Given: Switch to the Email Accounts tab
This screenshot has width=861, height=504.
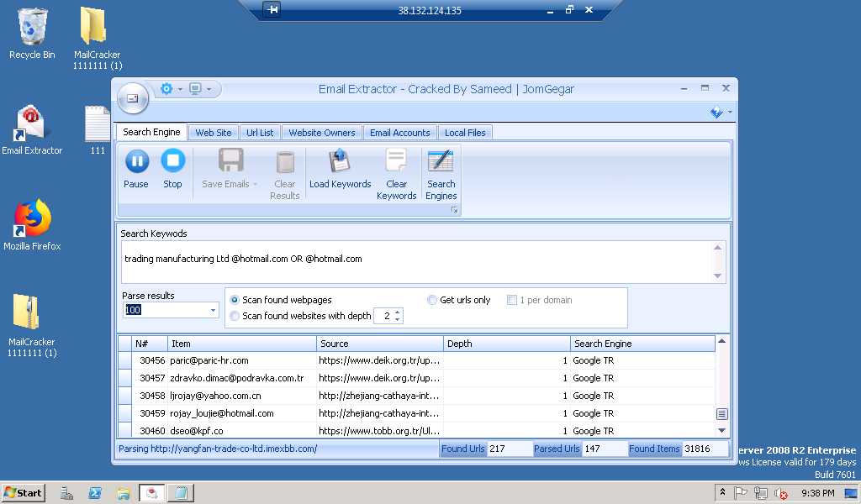Looking at the screenshot, I should 399,133.
